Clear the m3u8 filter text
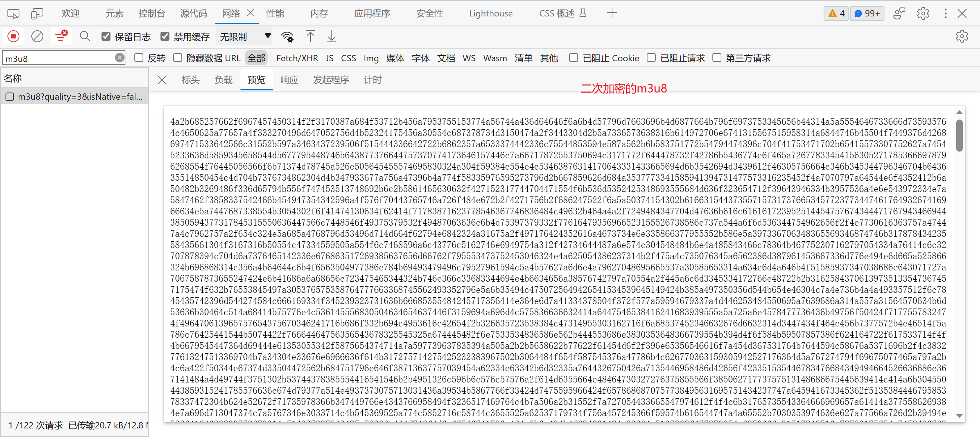Viewport: 980px width, 437px height. 119,58
